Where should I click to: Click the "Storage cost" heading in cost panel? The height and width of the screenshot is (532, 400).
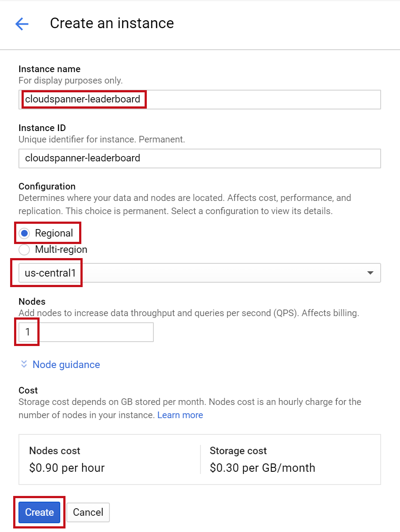[x=238, y=451]
